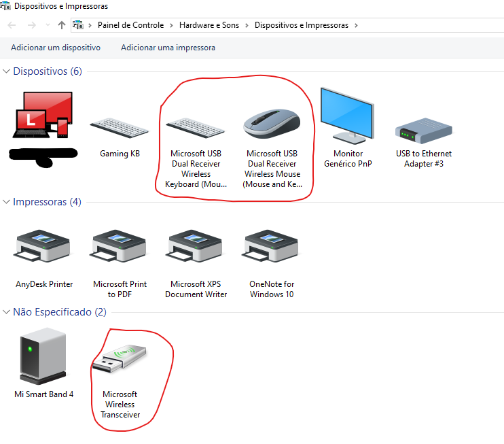Screen dimensions: 504x444
Task: Navigate to Painel de Controle breadcrumb
Action: [131, 25]
